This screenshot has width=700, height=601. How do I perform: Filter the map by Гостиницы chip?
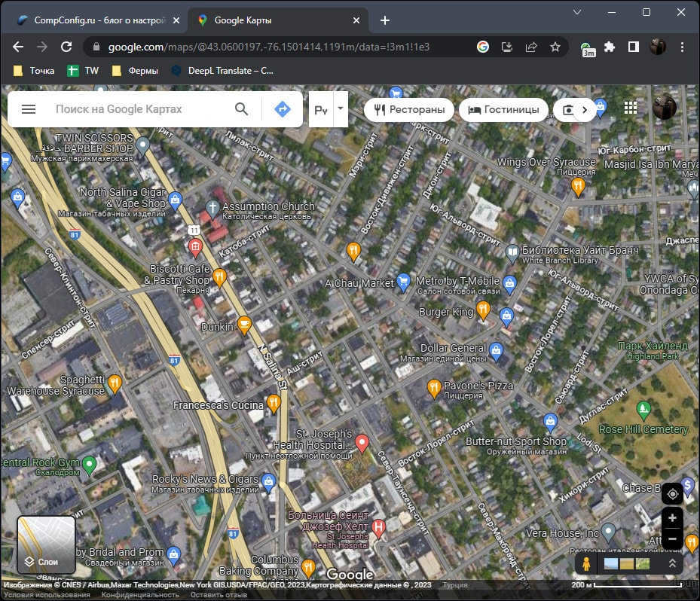click(503, 110)
